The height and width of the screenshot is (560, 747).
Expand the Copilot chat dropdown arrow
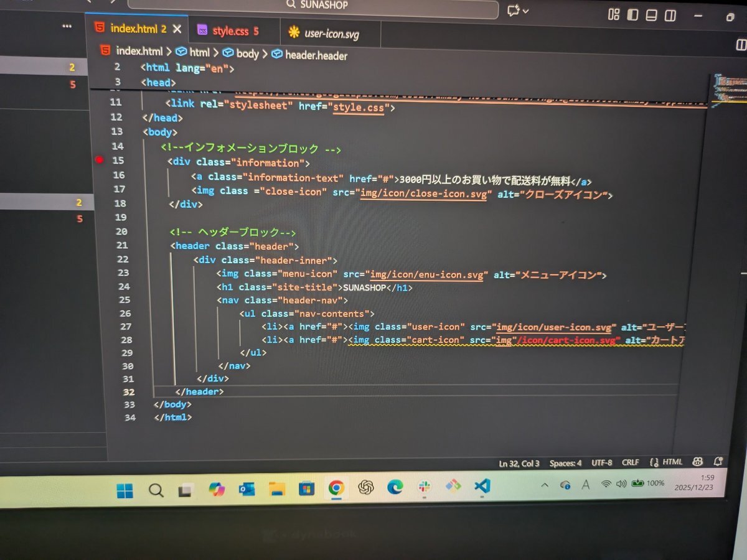(526, 11)
